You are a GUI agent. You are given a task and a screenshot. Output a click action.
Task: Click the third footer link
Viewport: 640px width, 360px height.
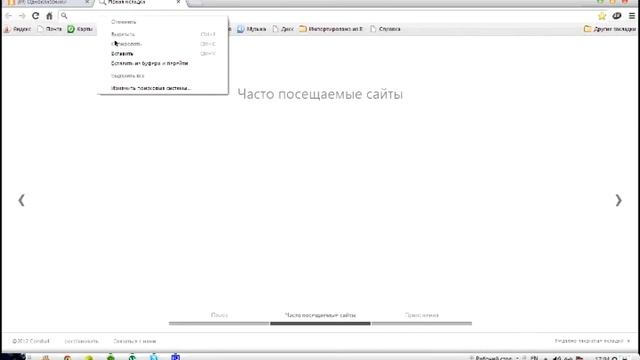134,341
